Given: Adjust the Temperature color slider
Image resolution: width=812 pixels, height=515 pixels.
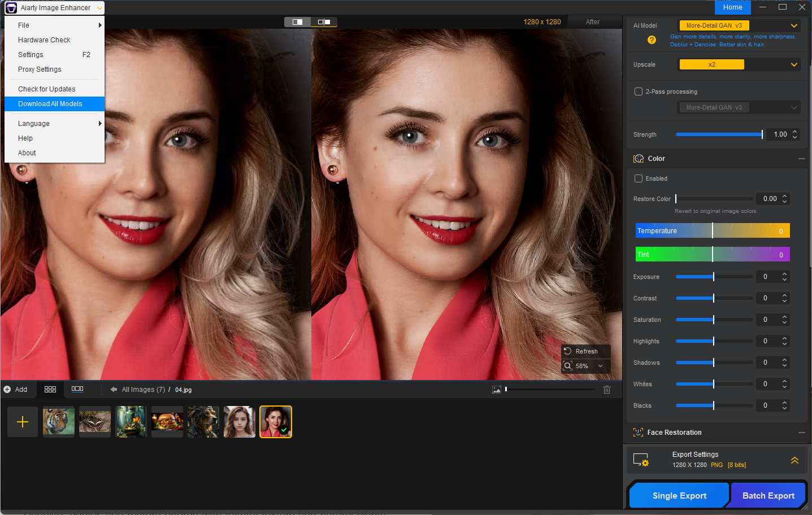Looking at the screenshot, I should click(713, 231).
